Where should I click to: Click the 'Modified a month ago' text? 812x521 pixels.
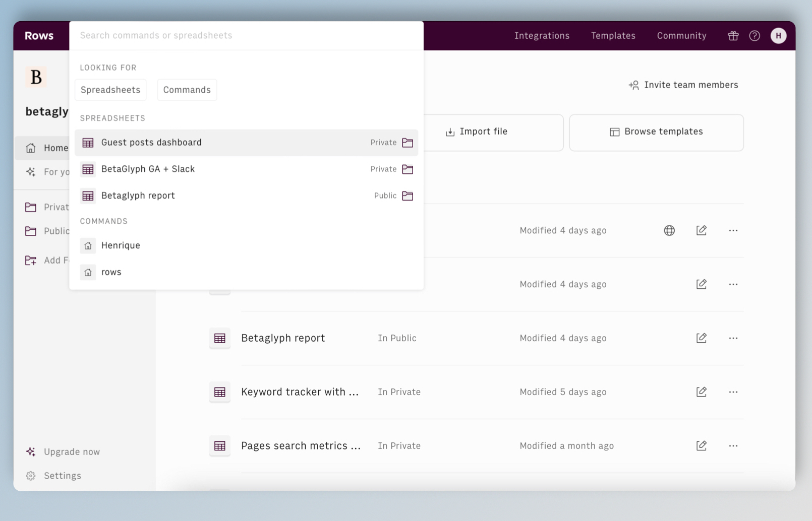[566, 446]
